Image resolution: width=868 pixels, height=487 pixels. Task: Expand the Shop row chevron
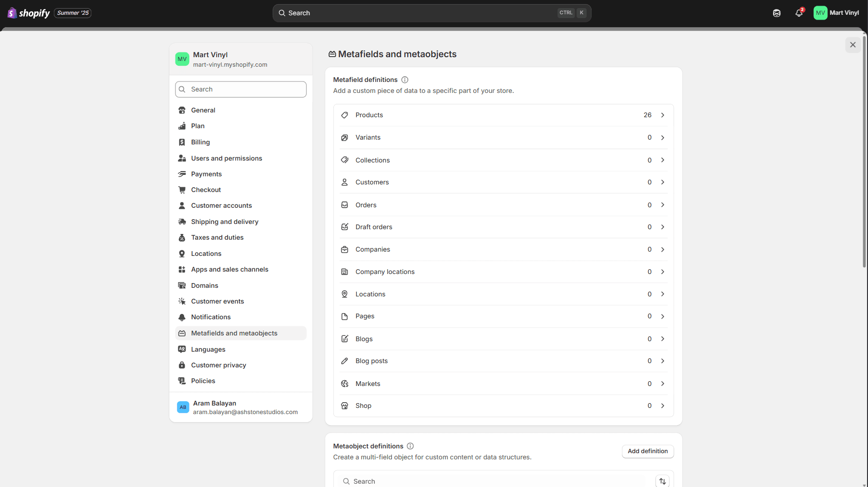[x=662, y=406]
